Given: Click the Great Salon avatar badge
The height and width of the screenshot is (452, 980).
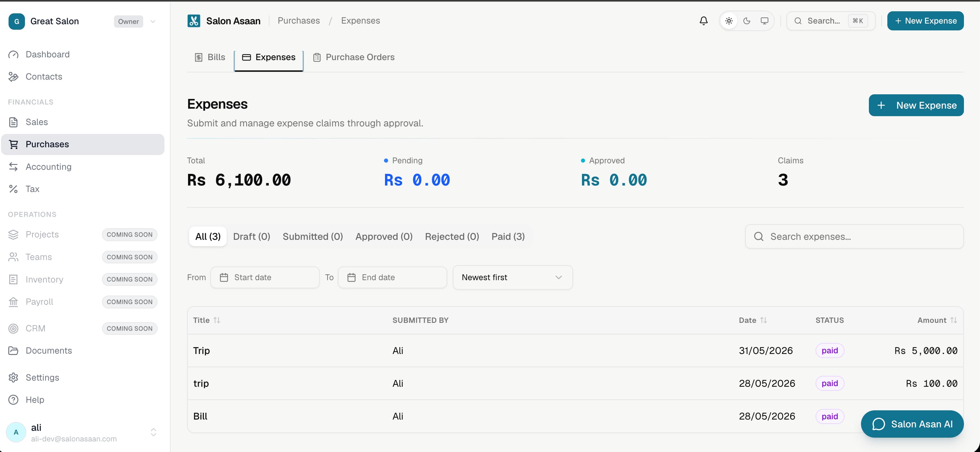Looking at the screenshot, I should (x=16, y=21).
